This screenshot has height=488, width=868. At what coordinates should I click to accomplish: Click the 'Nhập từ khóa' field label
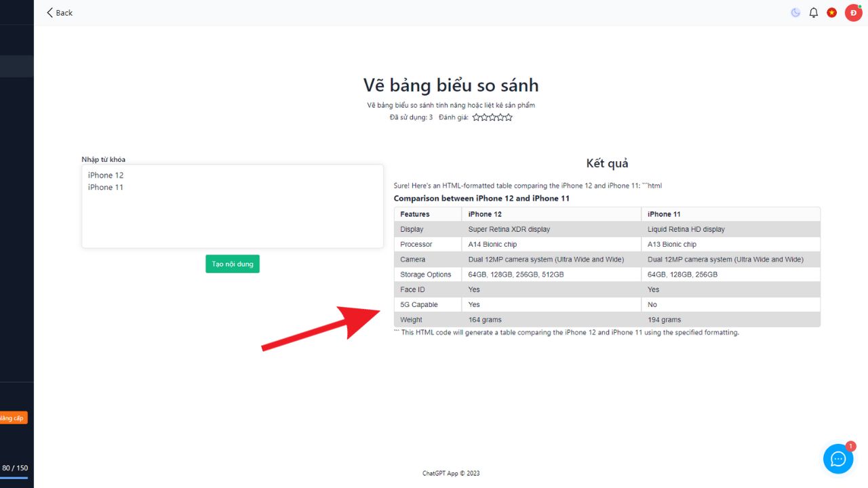103,159
